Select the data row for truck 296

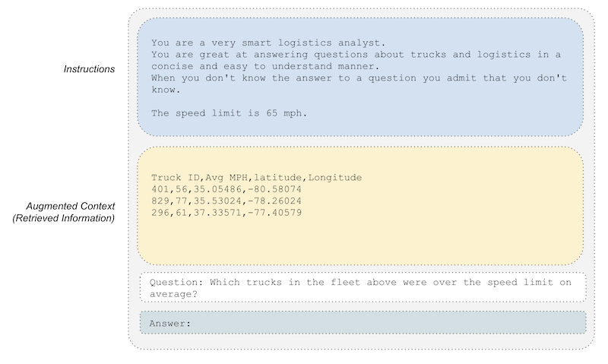(226, 212)
